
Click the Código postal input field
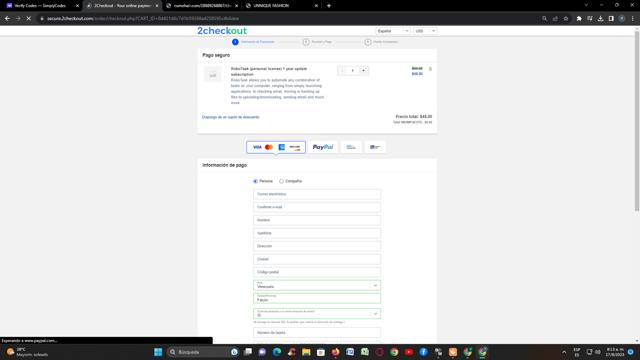coord(317,272)
